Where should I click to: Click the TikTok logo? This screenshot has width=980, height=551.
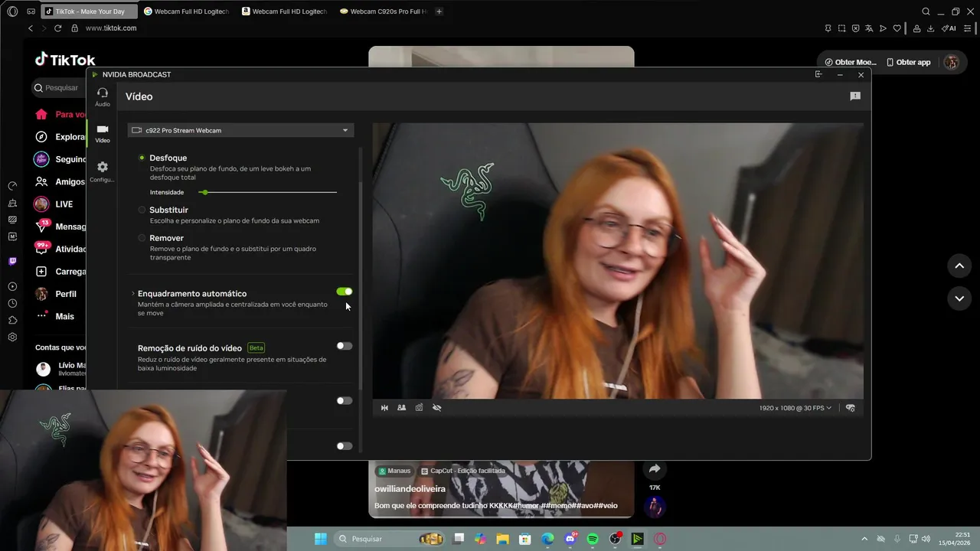[65, 60]
